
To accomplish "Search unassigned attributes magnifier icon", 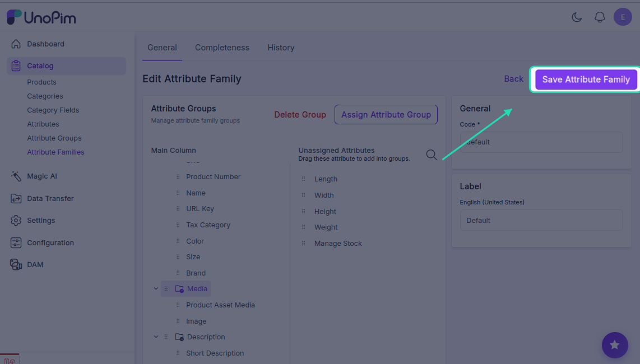I will coord(432,155).
